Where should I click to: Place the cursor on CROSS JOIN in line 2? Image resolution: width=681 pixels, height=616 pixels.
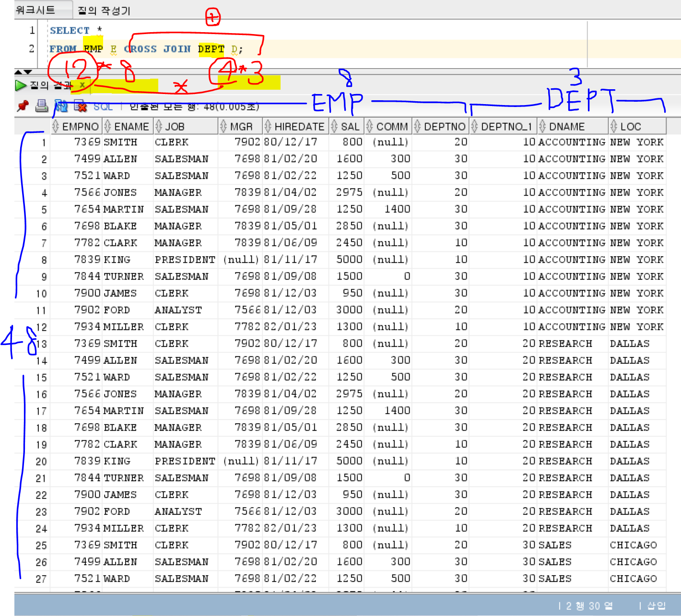157,49
